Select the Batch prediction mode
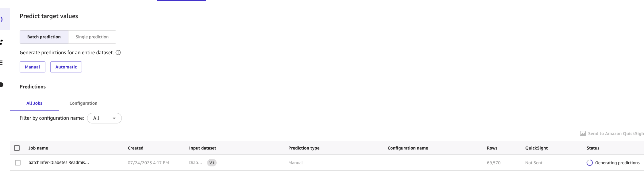The image size is (644, 179). pos(44,37)
